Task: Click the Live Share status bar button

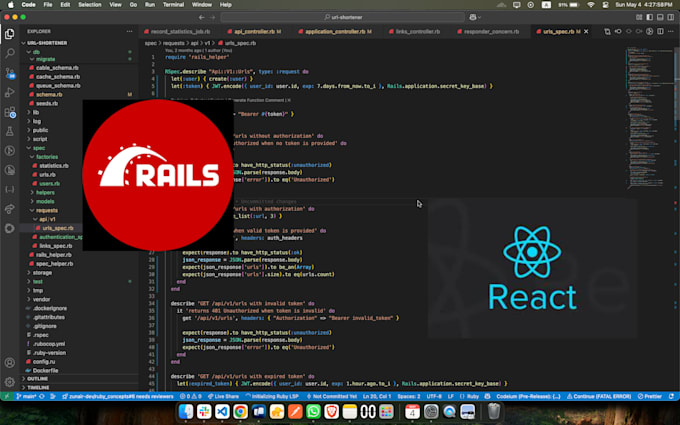Action: pos(223,396)
